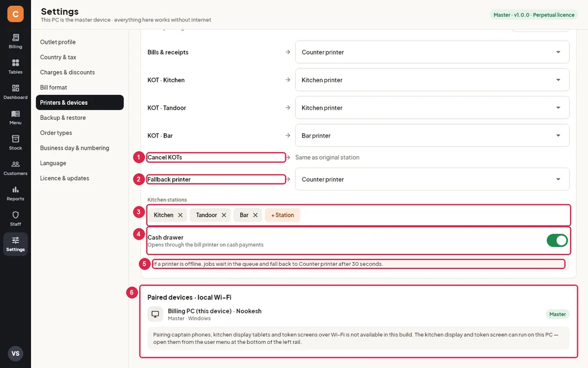This screenshot has height=368, width=588.
Task: Open the Bills & receipts printer dropdown
Action: point(432,52)
